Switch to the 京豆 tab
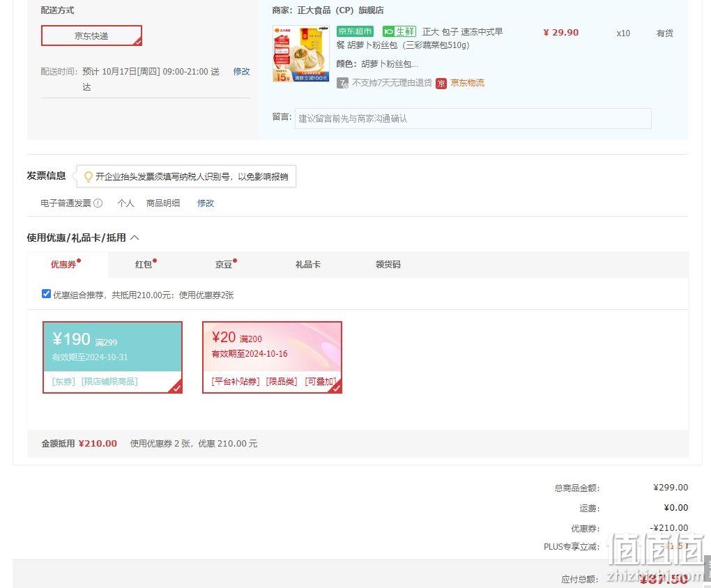 [x=224, y=264]
